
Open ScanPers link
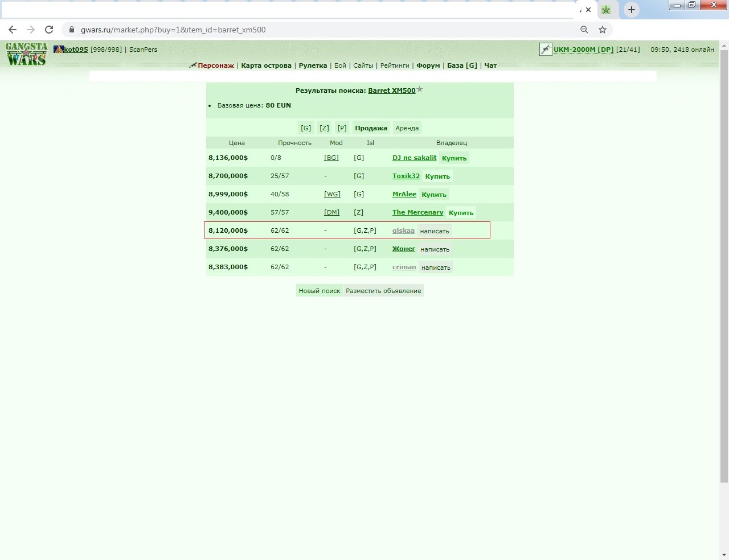[143, 50]
